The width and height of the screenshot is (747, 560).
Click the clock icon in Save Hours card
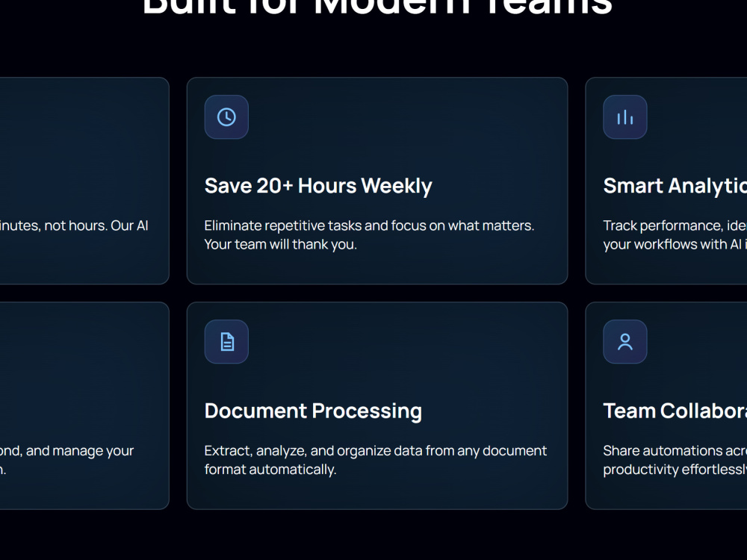point(226,117)
